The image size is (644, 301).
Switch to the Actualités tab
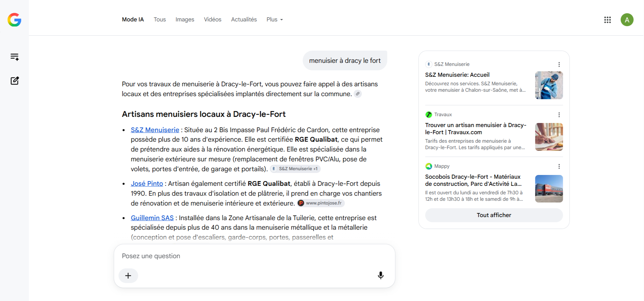[x=244, y=19]
